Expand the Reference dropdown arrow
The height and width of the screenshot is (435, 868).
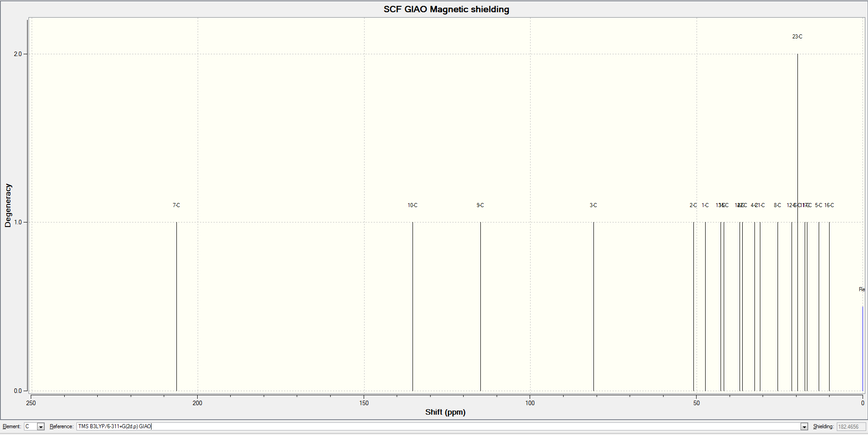pos(804,426)
